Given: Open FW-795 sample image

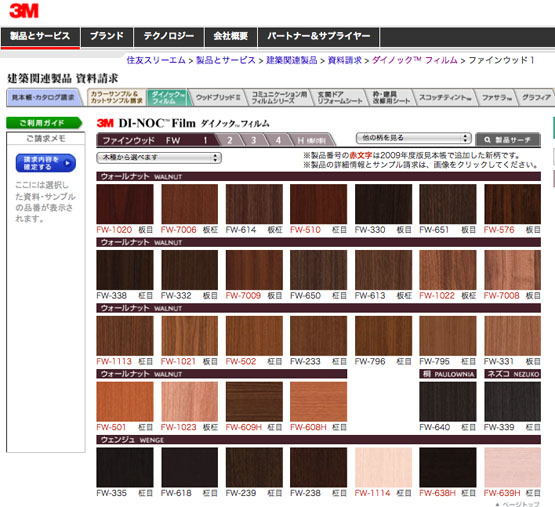Looking at the screenshot, I should pos(448,336).
